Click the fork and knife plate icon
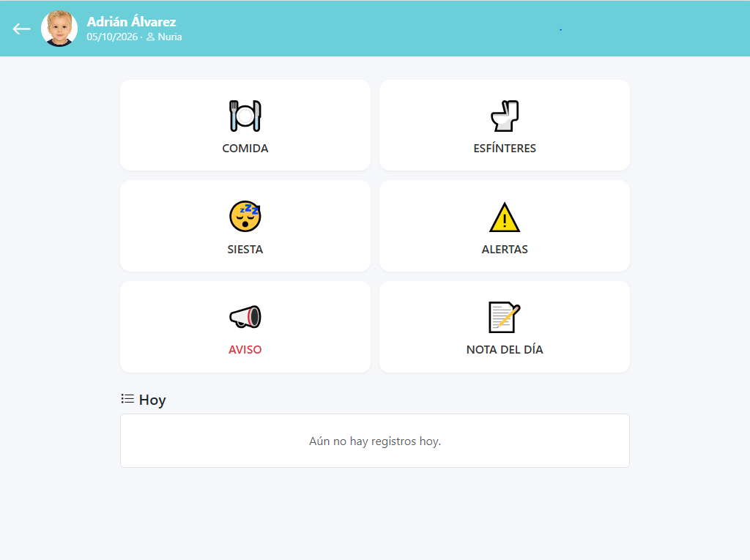 pyautogui.click(x=245, y=116)
